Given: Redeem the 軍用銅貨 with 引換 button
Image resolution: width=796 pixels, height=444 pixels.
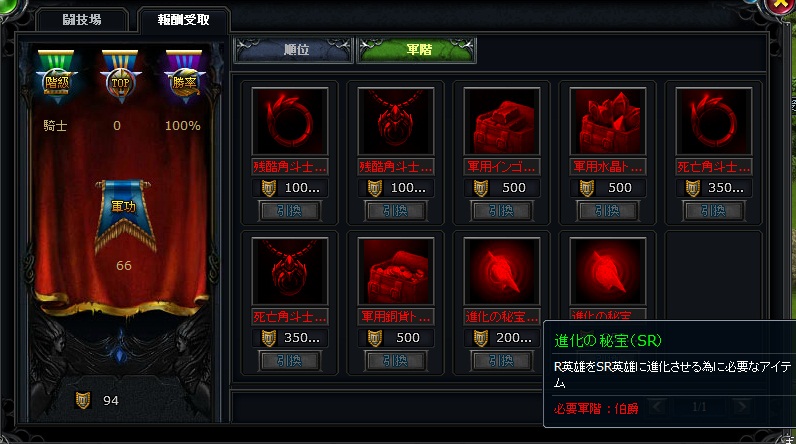Looking at the screenshot, I should (x=395, y=361).
